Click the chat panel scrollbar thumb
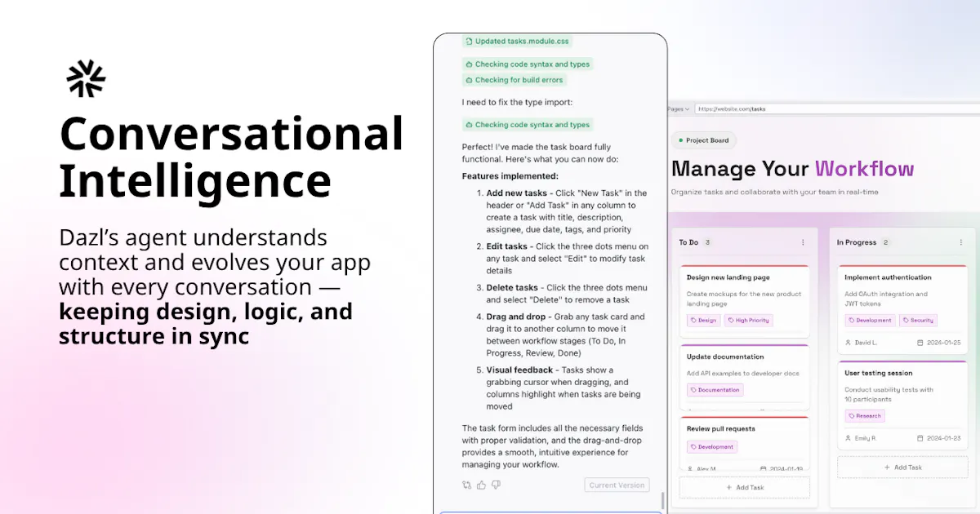Screen dimensions: 980x514 [663, 500]
